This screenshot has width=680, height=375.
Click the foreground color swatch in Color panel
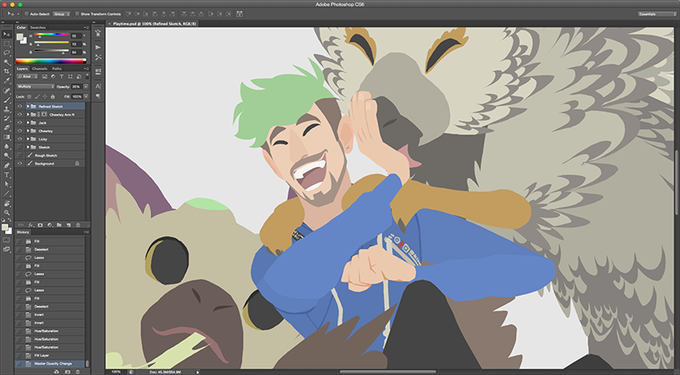(20, 37)
